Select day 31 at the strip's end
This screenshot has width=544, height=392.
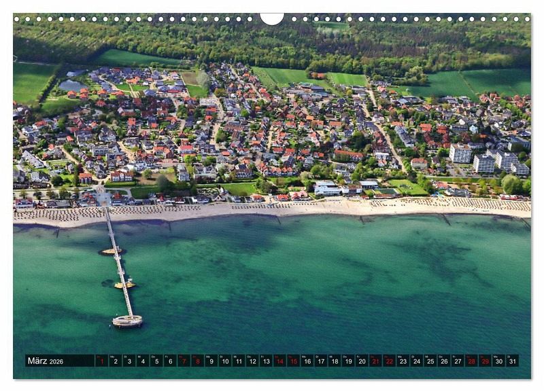pyautogui.click(x=512, y=361)
